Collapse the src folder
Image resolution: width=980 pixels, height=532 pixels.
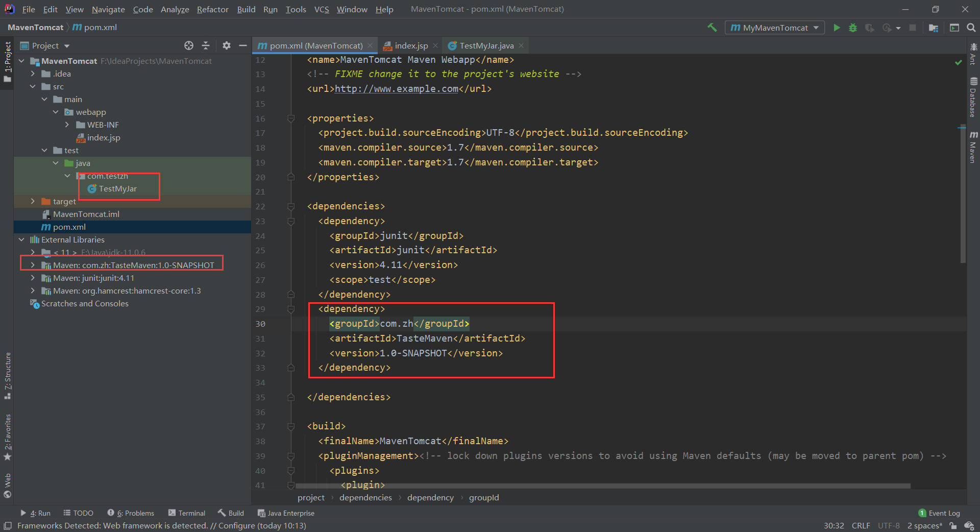pos(33,86)
